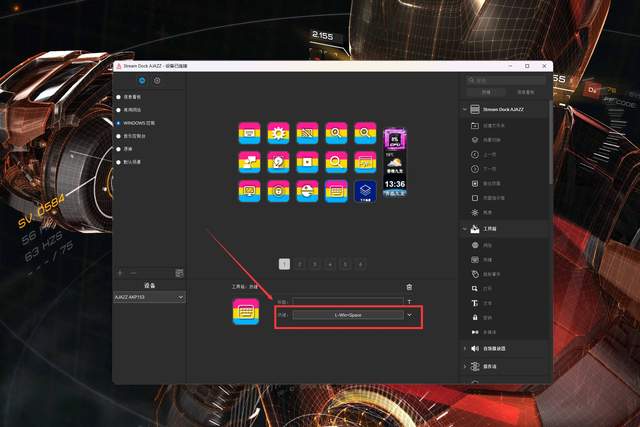Choose the previous page action with left-arrow circle
640x427 pixels.
pyautogui.click(x=475, y=154)
